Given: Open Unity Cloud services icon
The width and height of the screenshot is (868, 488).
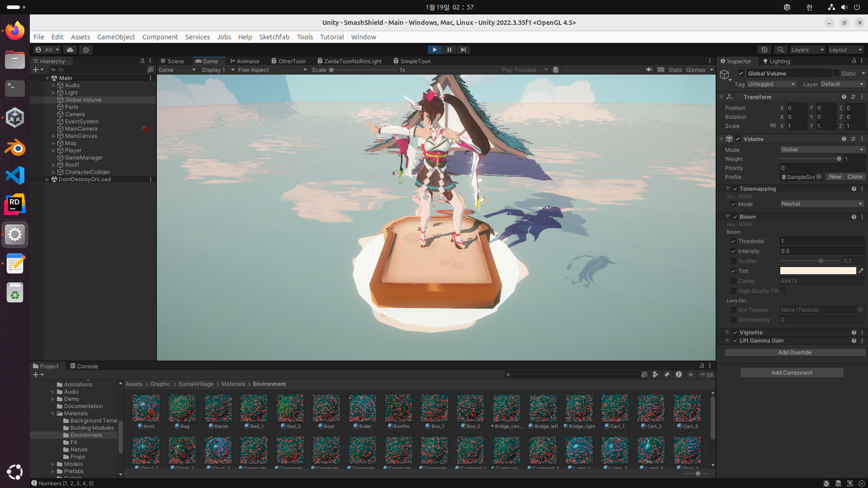Looking at the screenshot, I should pyautogui.click(x=70, y=50).
